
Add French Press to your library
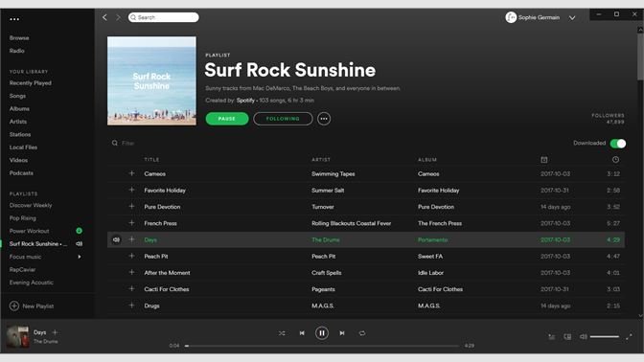click(131, 222)
